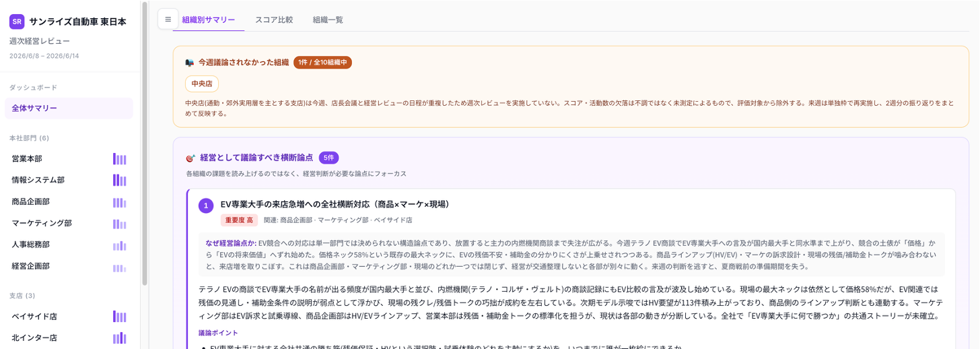
Task: Click bar chart icon beside 情報システム部
Action: coord(120,181)
